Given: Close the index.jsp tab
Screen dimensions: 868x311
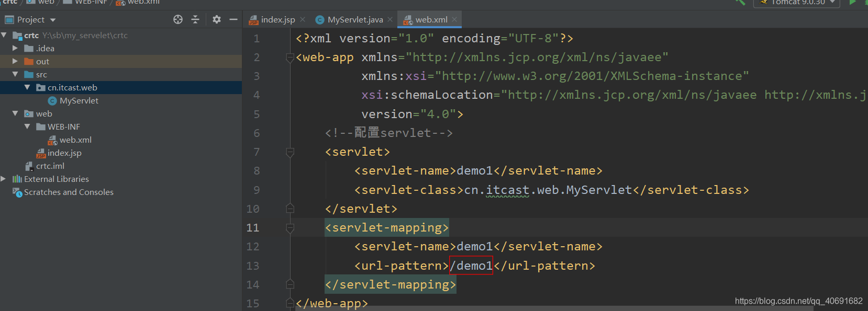Looking at the screenshot, I should point(303,19).
